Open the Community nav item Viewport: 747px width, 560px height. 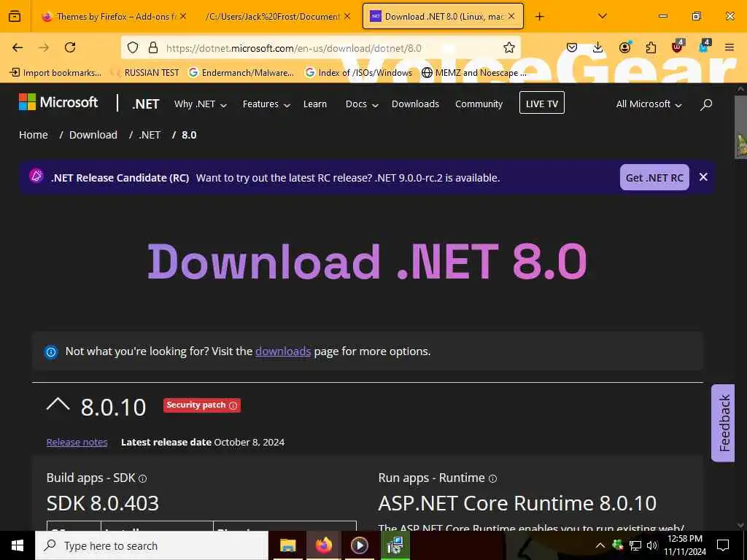click(x=479, y=104)
